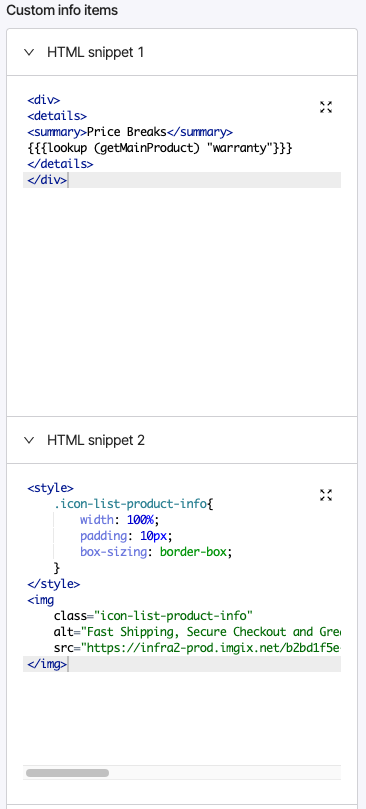Expand HTML snippet 2 editor to fullscreen
366x809 pixels.
326,495
